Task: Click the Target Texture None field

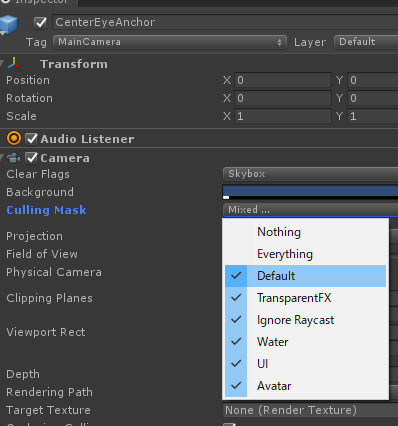Action: click(x=310, y=410)
